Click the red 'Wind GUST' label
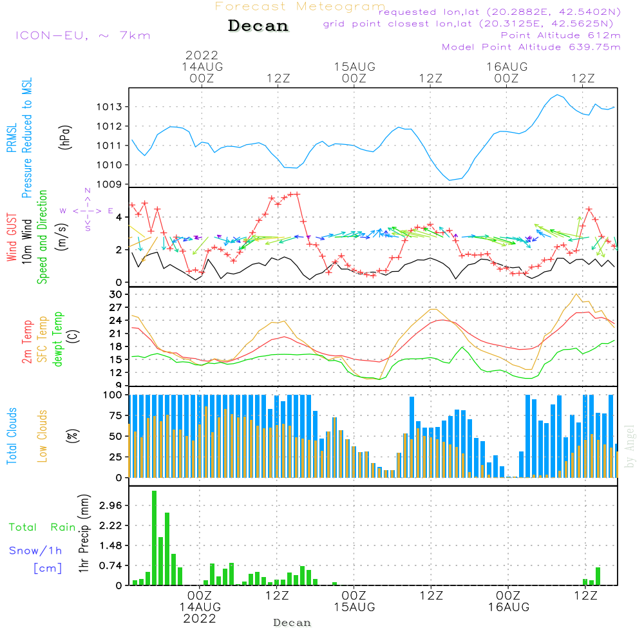This screenshot has height=644, width=644. (x=12, y=238)
